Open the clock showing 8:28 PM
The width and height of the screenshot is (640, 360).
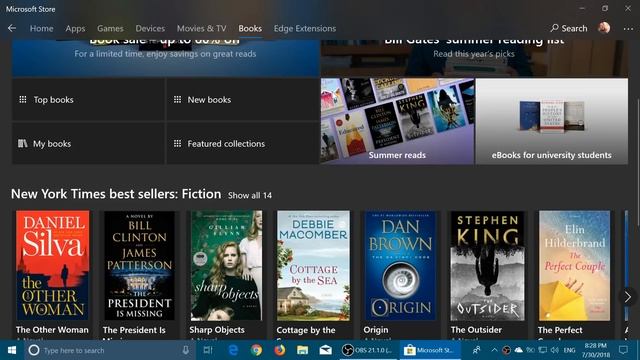[595, 350]
